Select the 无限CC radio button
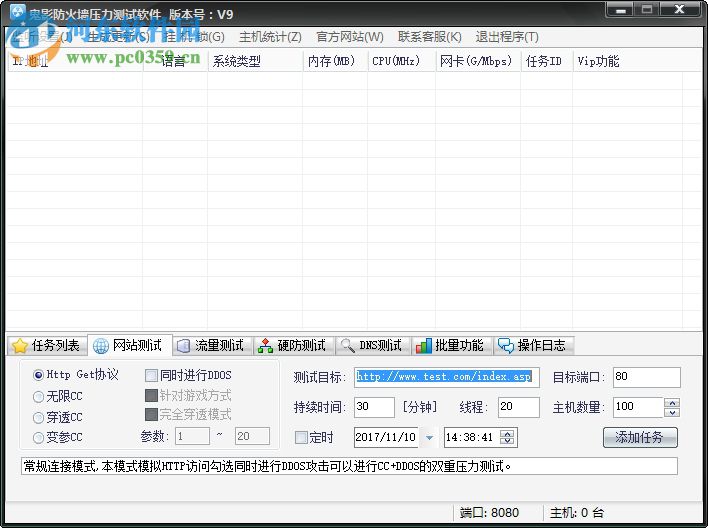 [x=38, y=397]
